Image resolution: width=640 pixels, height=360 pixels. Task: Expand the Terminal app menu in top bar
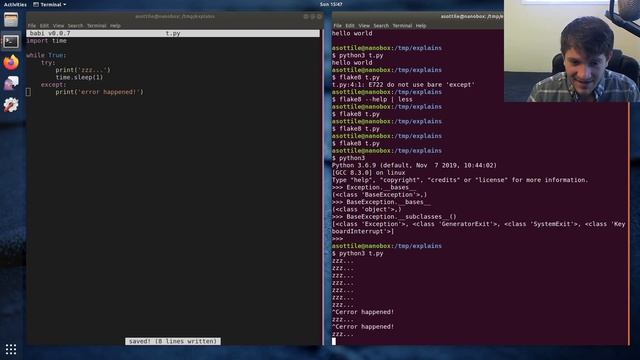(49, 4)
